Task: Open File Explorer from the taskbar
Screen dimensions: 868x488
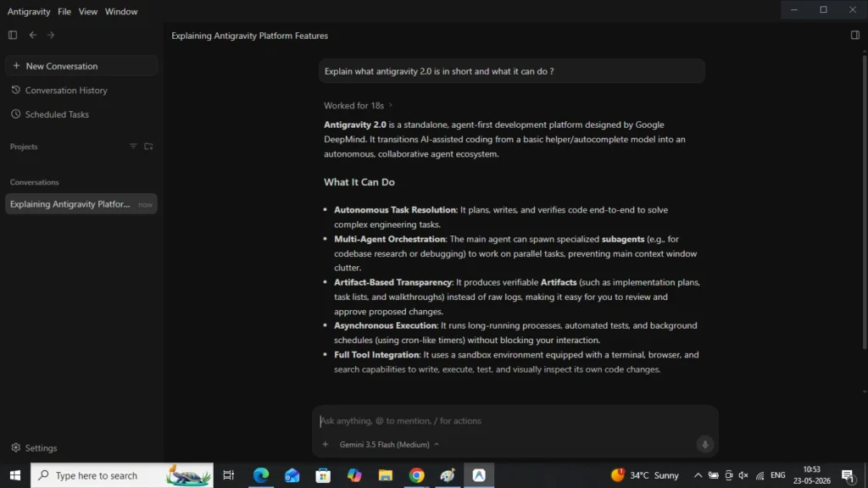Action: coord(386,475)
